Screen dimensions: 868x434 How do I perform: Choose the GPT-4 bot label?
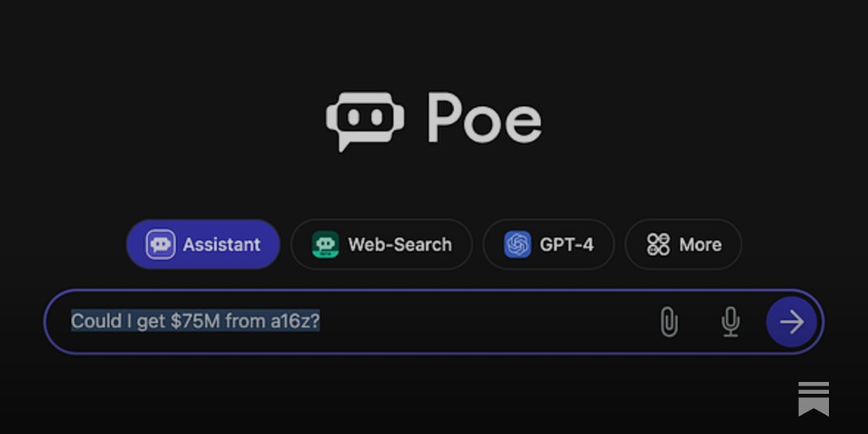coord(567,245)
